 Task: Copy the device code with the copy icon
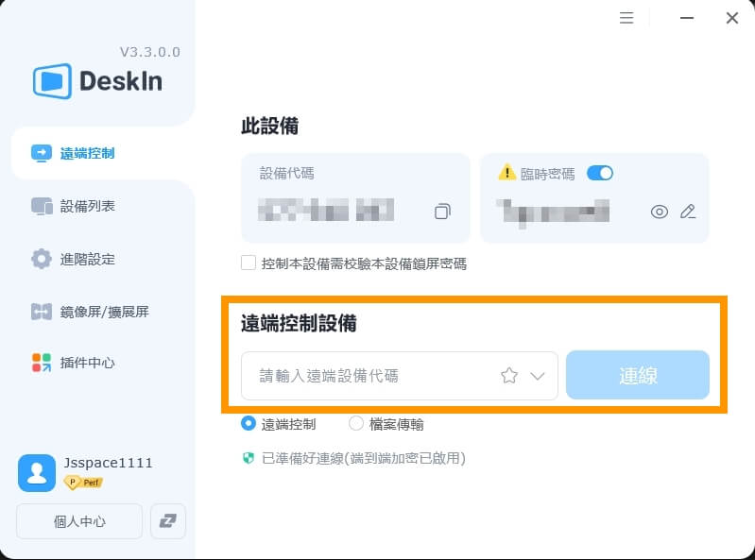click(x=442, y=212)
